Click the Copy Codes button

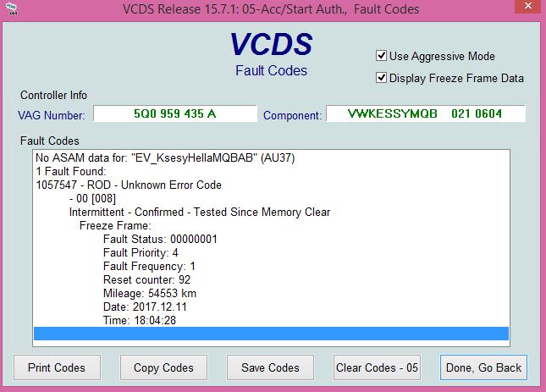click(163, 367)
